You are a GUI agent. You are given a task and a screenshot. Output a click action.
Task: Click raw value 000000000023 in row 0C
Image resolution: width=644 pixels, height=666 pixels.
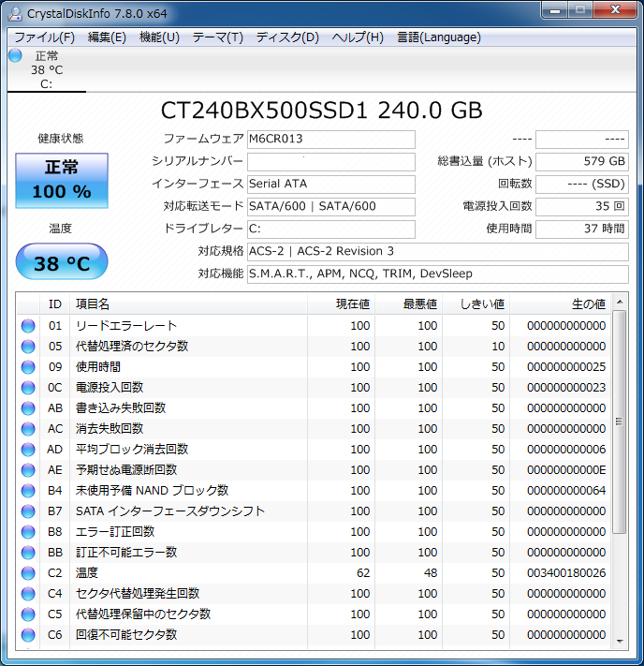point(566,388)
